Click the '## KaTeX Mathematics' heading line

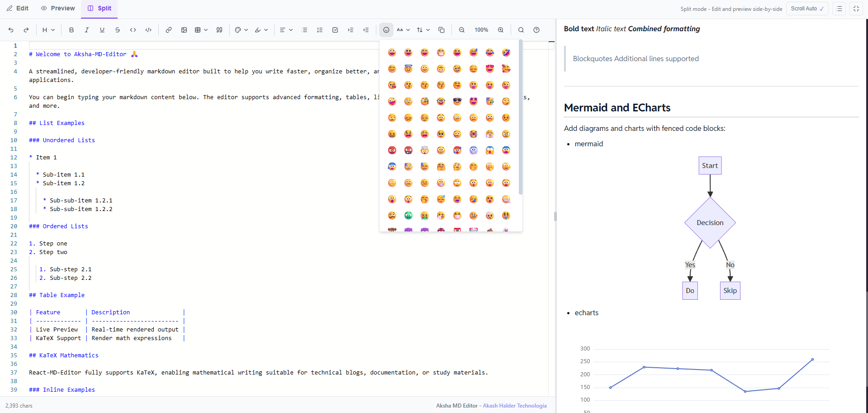[x=64, y=355]
